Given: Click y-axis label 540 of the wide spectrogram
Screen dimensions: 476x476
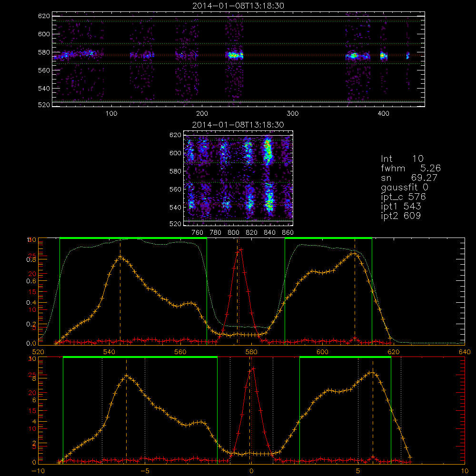Looking at the screenshot, I should tap(44, 89).
